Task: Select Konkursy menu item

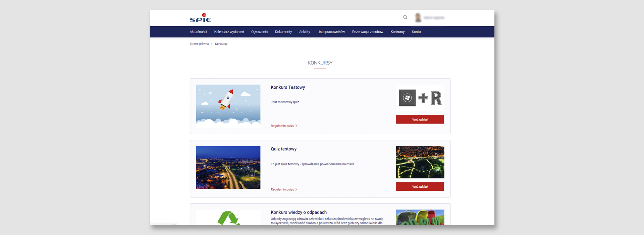Action: coord(397,32)
